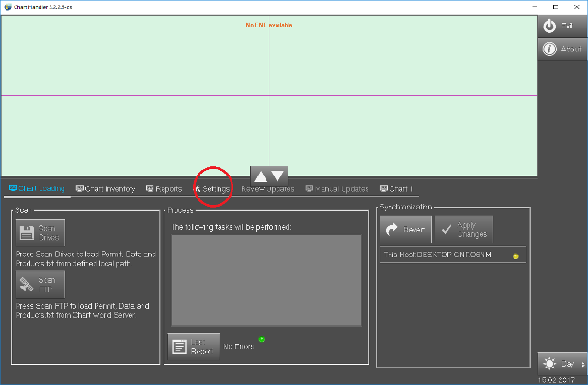Go to the Settings tab

coord(212,189)
